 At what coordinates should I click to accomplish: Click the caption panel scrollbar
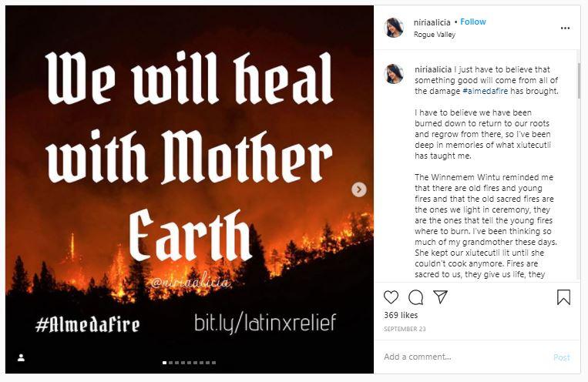pyautogui.click(x=579, y=81)
